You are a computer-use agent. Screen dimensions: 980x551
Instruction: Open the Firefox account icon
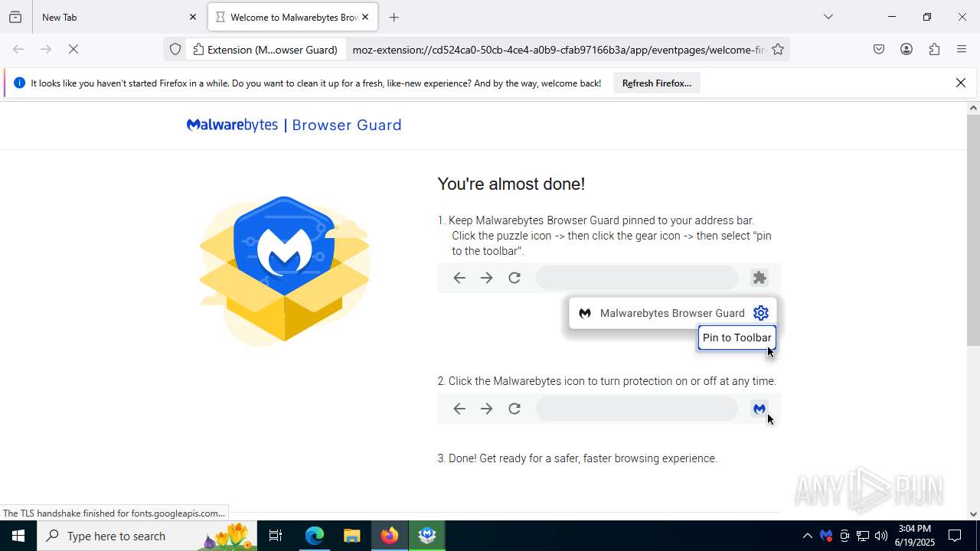pos(906,49)
